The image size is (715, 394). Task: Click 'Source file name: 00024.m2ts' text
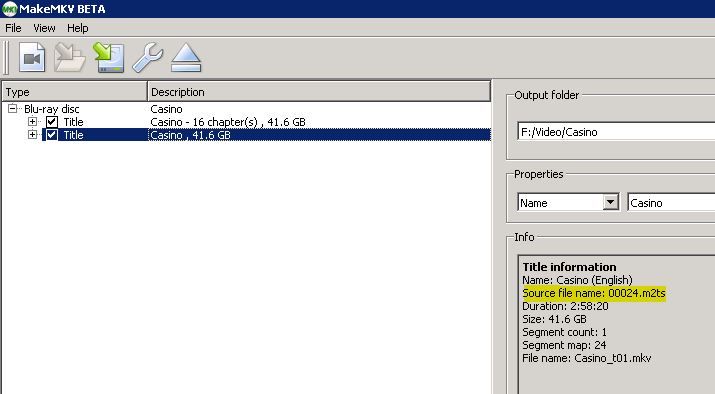(x=594, y=293)
